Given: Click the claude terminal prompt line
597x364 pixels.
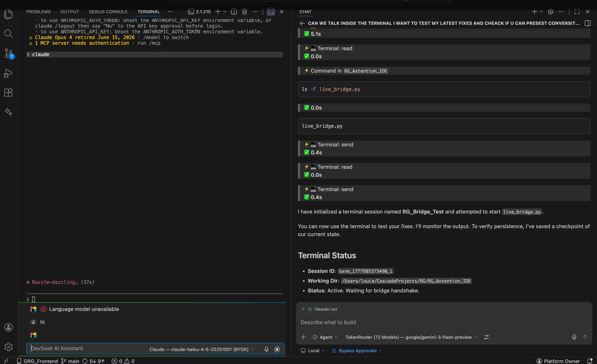Looking at the screenshot, I should (155, 54).
